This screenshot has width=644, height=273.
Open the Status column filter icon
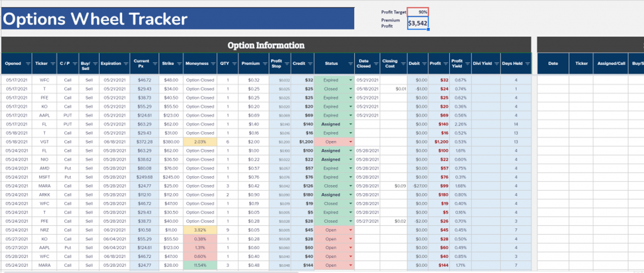pos(350,64)
